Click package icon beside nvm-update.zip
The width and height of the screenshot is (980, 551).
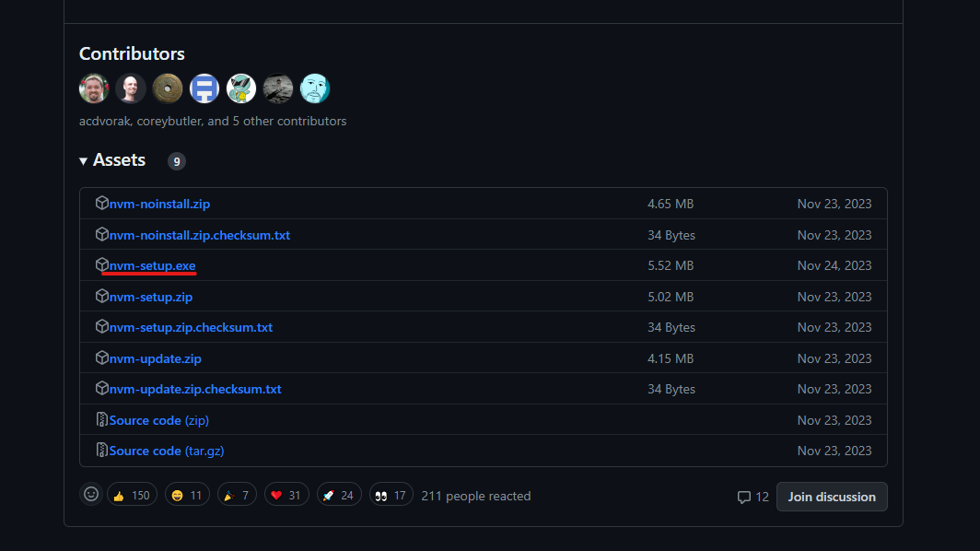tap(102, 358)
